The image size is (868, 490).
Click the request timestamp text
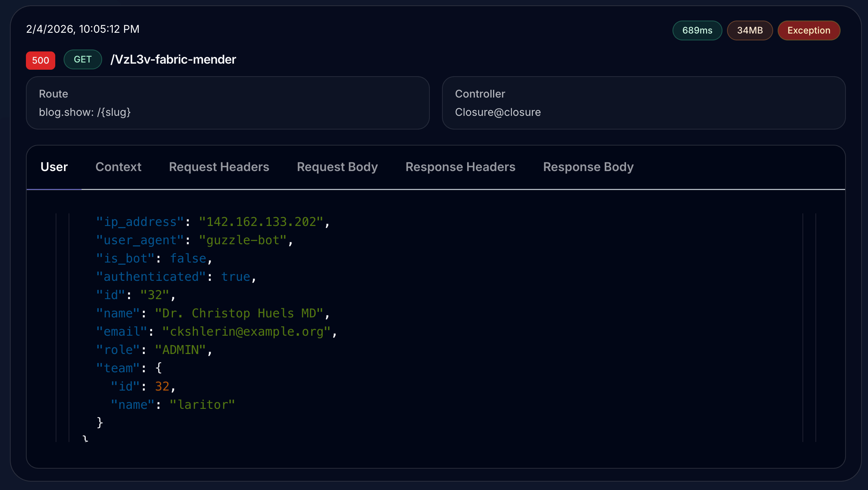(83, 29)
